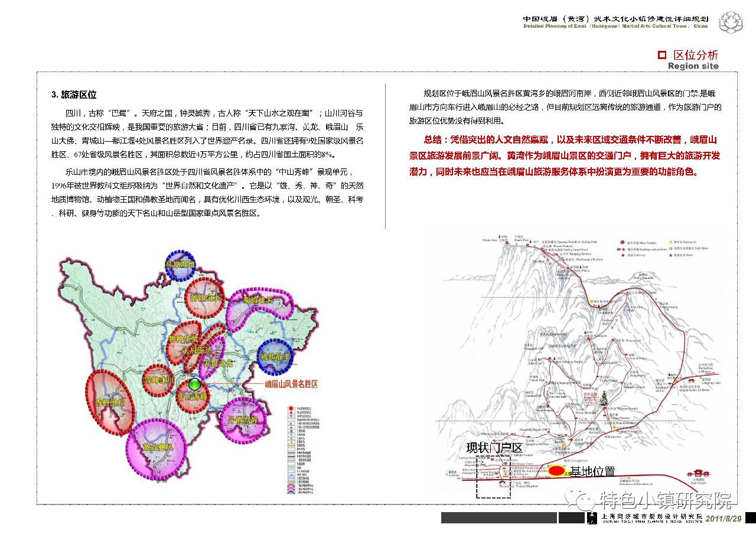Click the 峨眉山风景名胜区 callout label
The width and height of the screenshot is (756, 534).
[x=291, y=384]
